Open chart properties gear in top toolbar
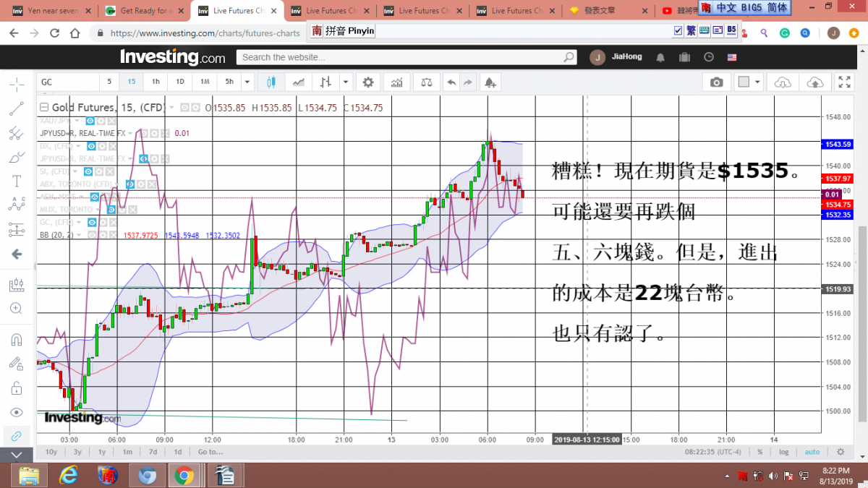This screenshot has height=488, width=868. [368, 82]
